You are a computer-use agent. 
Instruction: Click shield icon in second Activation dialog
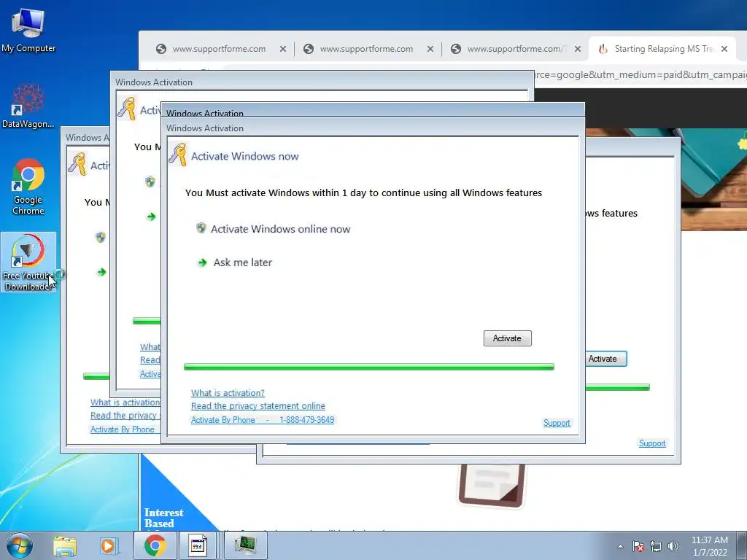click(x=150, y=182)
